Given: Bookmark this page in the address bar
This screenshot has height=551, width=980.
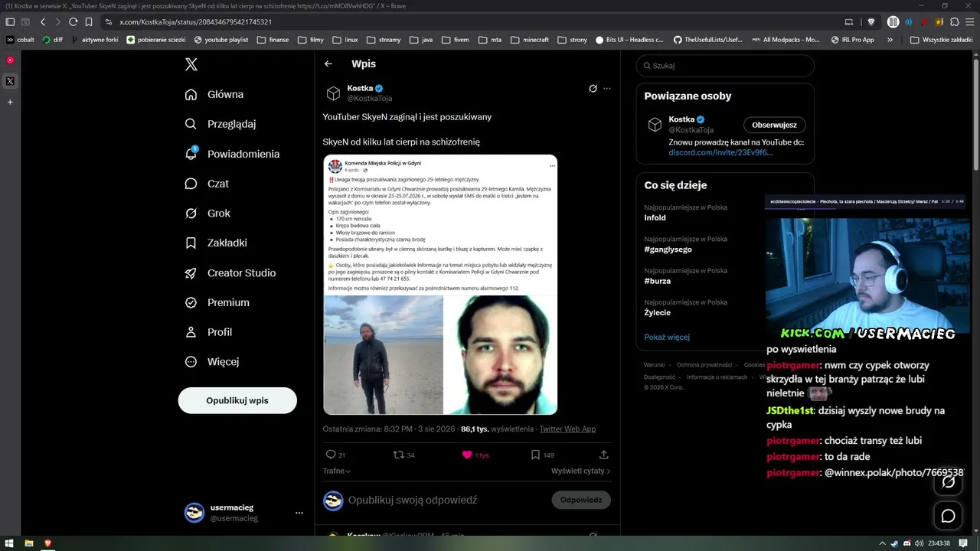Looking at the screenshot, I should 89,22.
